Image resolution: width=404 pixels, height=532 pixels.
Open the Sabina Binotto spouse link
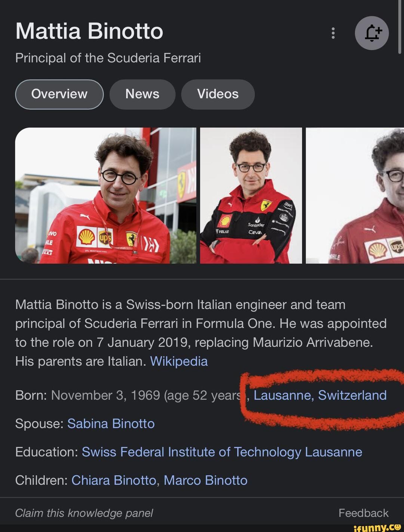click(111, 423)
